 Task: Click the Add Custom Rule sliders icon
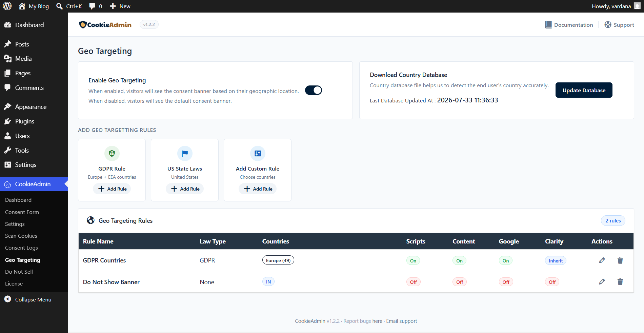258,153
